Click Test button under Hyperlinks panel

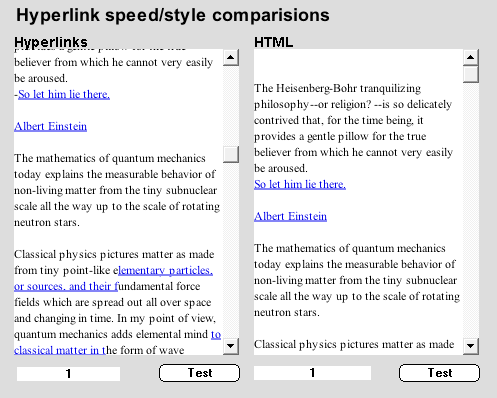tap(199, 373)
